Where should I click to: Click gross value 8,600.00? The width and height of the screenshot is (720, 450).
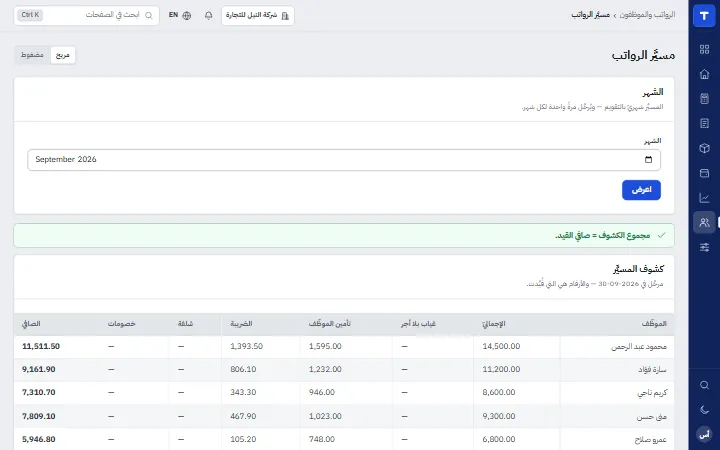[x=499, y=393]
